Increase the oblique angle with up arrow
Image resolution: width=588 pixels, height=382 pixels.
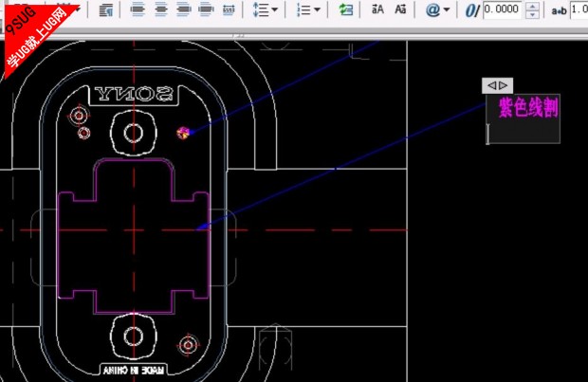pos(532,6)
